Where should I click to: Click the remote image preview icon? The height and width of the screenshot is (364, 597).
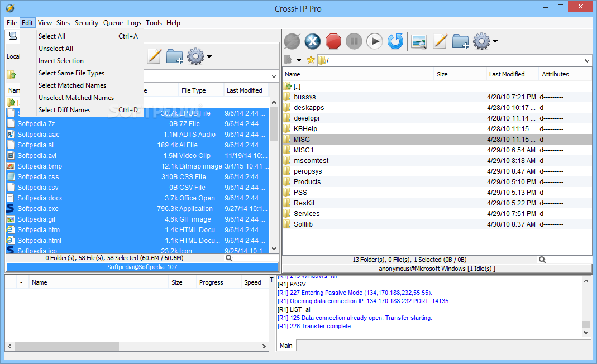(x=419, y=41)
